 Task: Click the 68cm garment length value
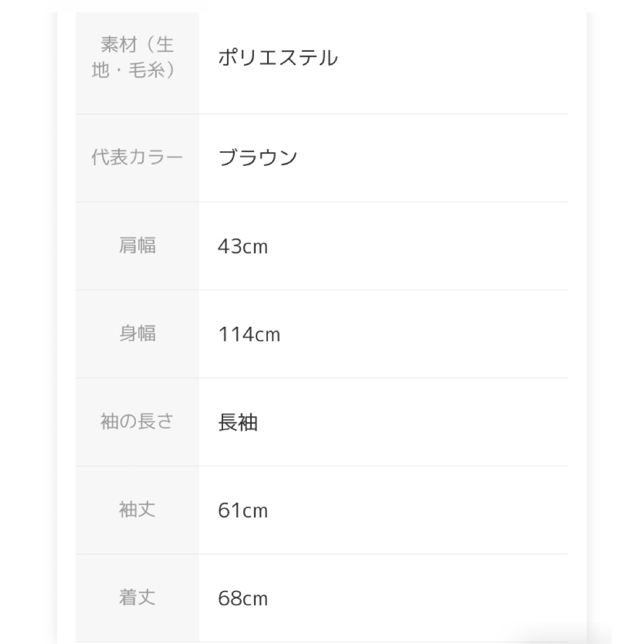[243, 599]
